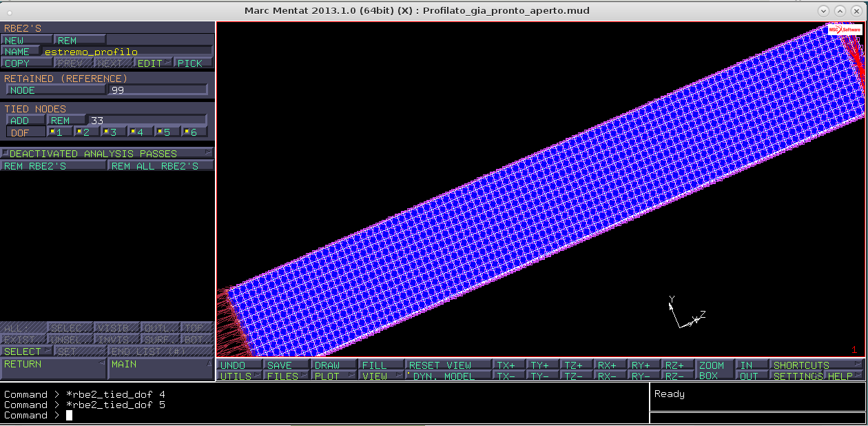
Task: Click DRAW to redraw the model
Action: point(334,365)
